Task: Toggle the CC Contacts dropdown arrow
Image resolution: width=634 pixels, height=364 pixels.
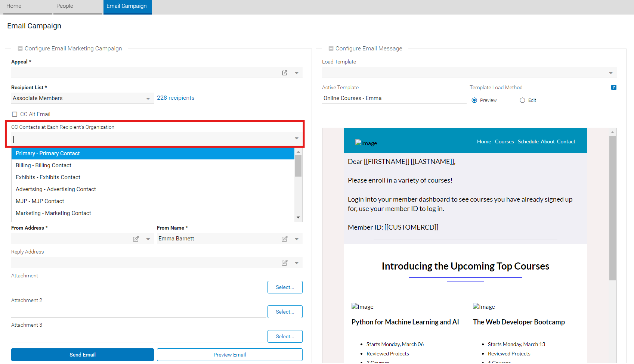Action: [x=297, y=139]
